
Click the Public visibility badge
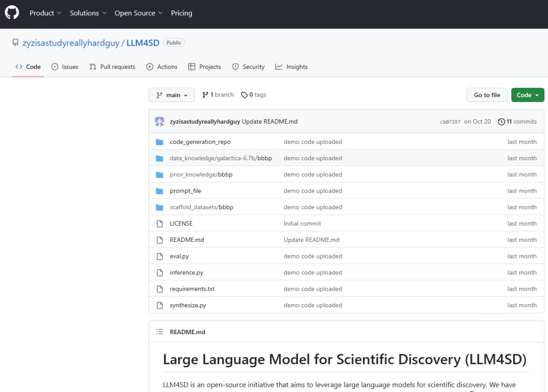click(x=174, y=43)
